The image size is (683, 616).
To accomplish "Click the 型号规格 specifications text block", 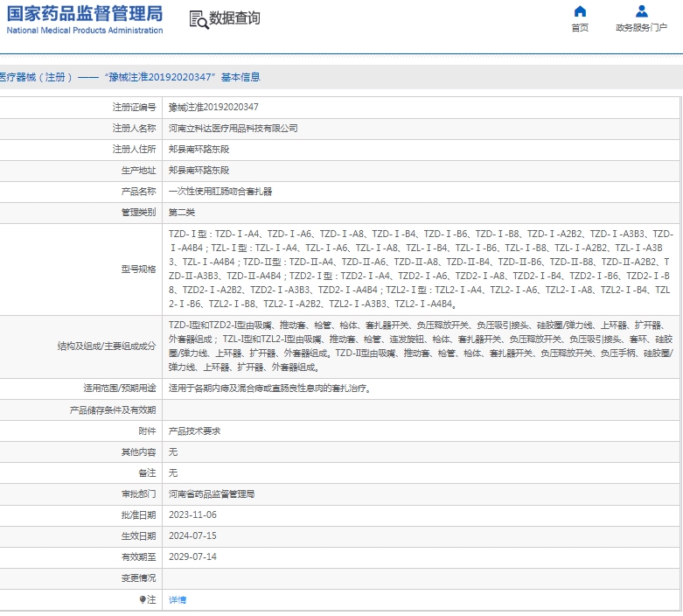I will 421,269.
